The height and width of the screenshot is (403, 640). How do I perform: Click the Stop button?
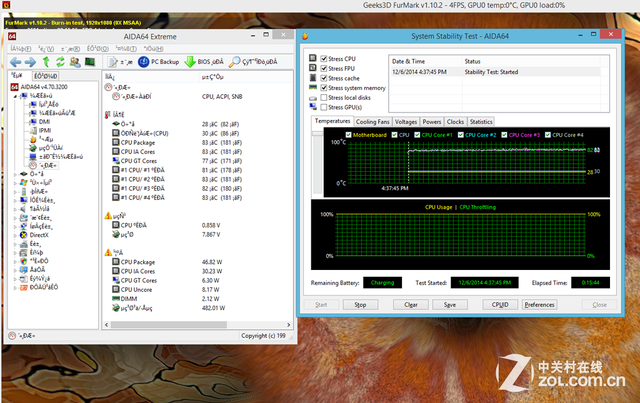coord(360,305)
